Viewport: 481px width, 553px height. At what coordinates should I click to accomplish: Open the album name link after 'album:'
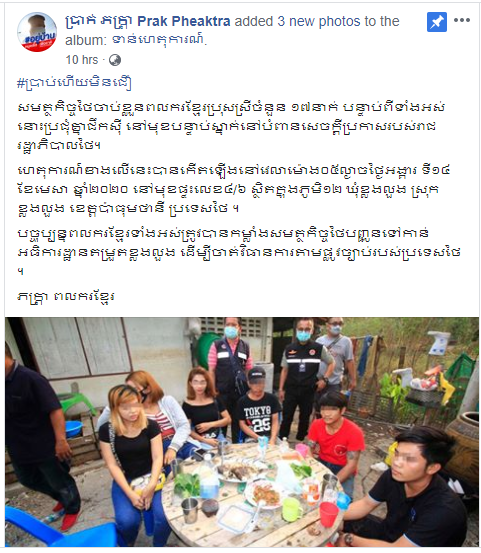(159, 40)
